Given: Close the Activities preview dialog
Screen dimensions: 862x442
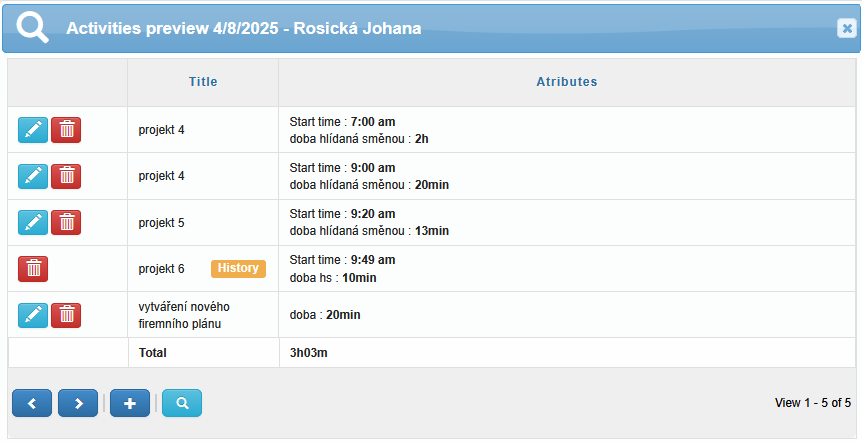Looking at the screenshot, I should 847,28.
